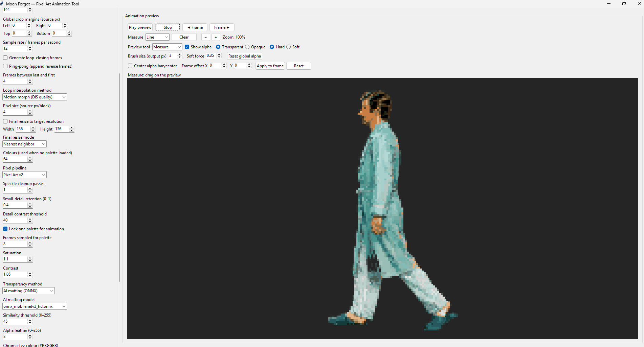Click the Moon Forgot app title icon

[2, 4]
